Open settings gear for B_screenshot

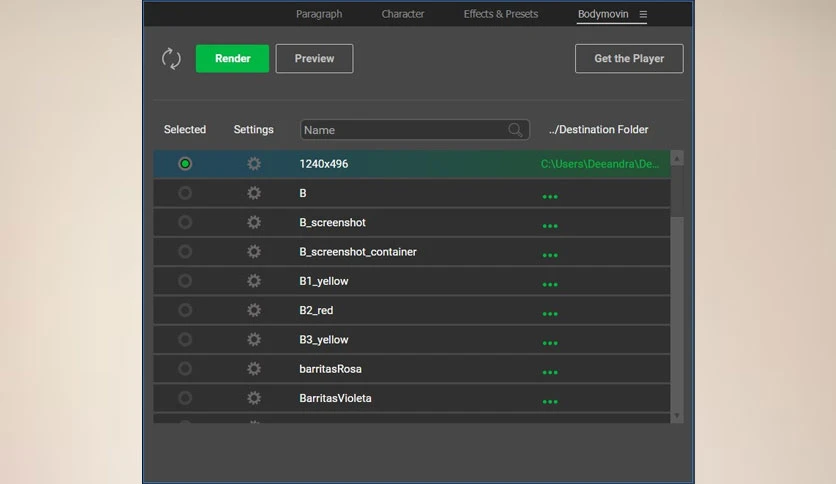[x=254, y=222]
